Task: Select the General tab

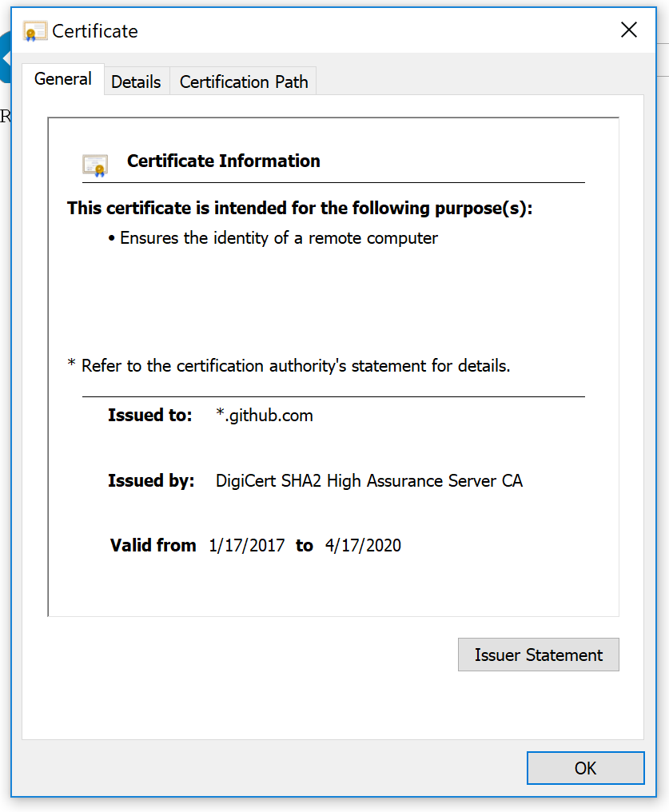Action: pyautogui.click(x=63, y=78)
